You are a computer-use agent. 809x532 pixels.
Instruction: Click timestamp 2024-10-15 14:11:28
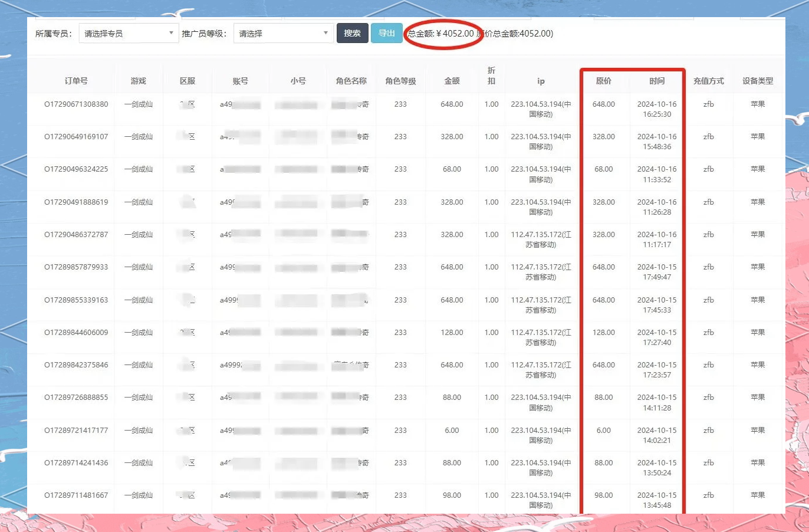[x=657, y=402]
